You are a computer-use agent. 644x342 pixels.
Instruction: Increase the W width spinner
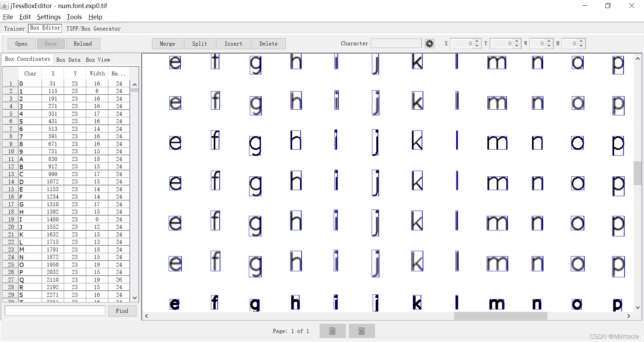(549, 41)
